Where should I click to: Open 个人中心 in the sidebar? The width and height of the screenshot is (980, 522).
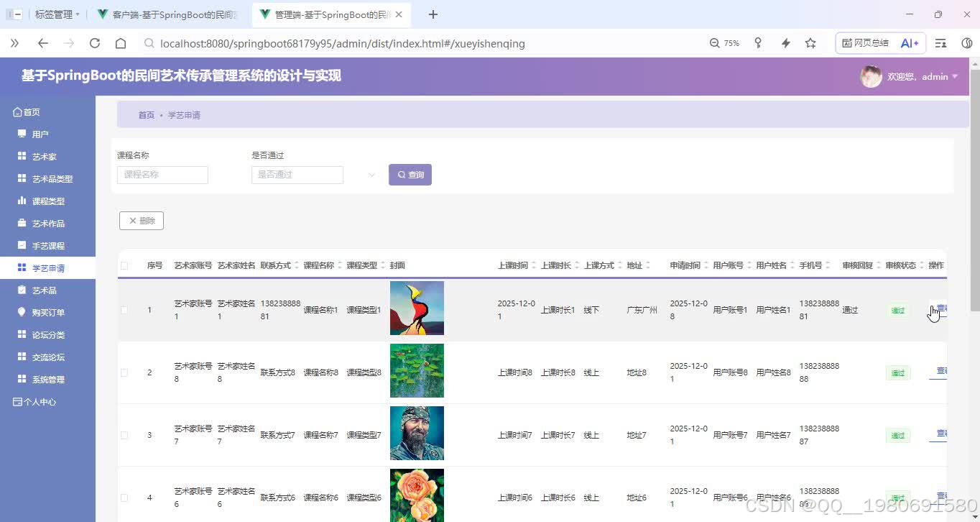pos(40,402)
